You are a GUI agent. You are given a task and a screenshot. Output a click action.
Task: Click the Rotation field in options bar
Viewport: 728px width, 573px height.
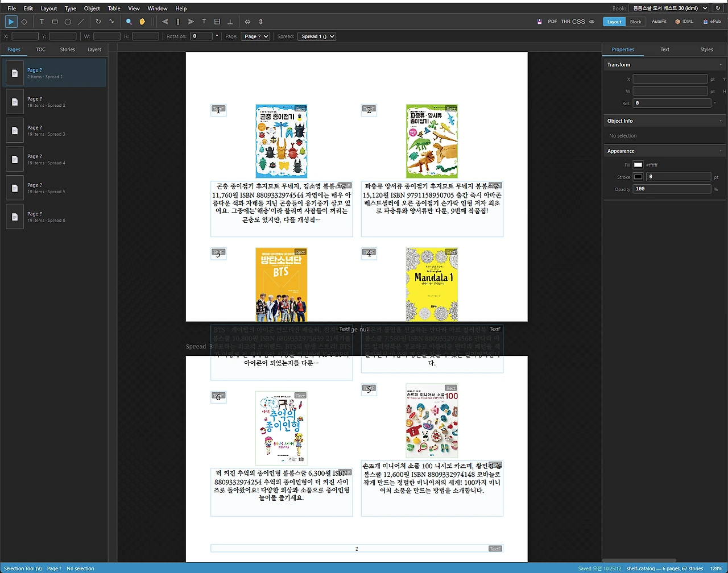(x=201, y=36)
